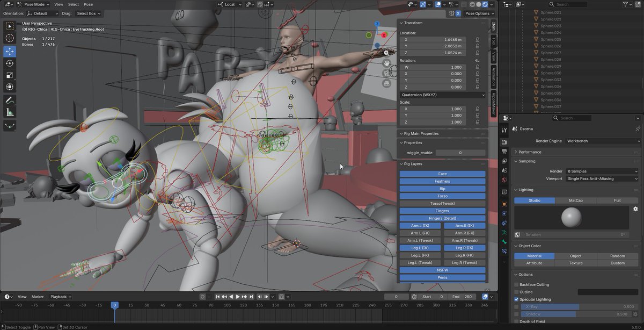The width and height of the screenshot is (644, 330).
Task: Toggle the X-Ray option checkbox
Action: pos(516,307)
